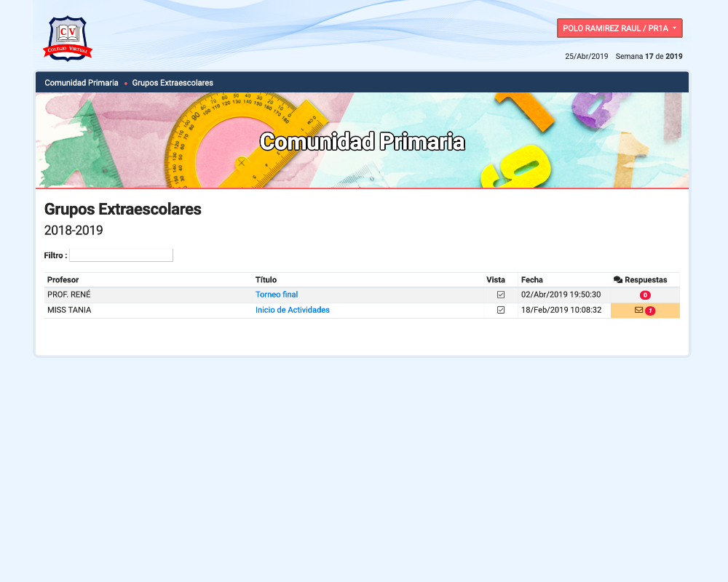Click the 25/Abr/2019 date text
Image resolution: width=728 pixels, height=582 pixels.
586,56
